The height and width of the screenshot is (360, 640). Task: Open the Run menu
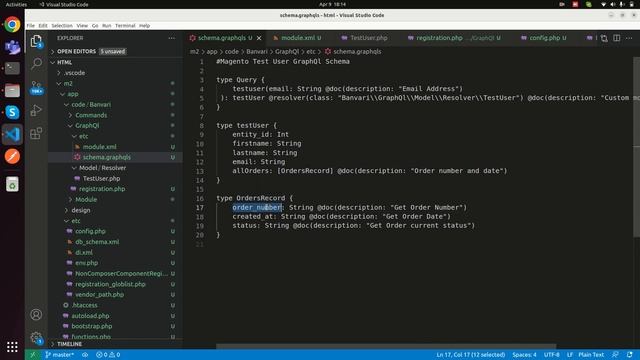pos(107,26)
